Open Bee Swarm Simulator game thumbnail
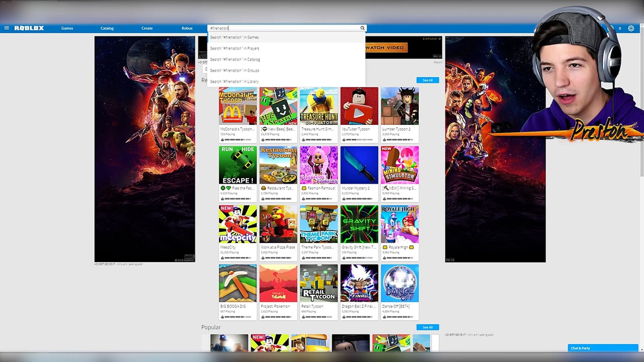The width and height of the screenshot is (644, 362). (278, 106)
